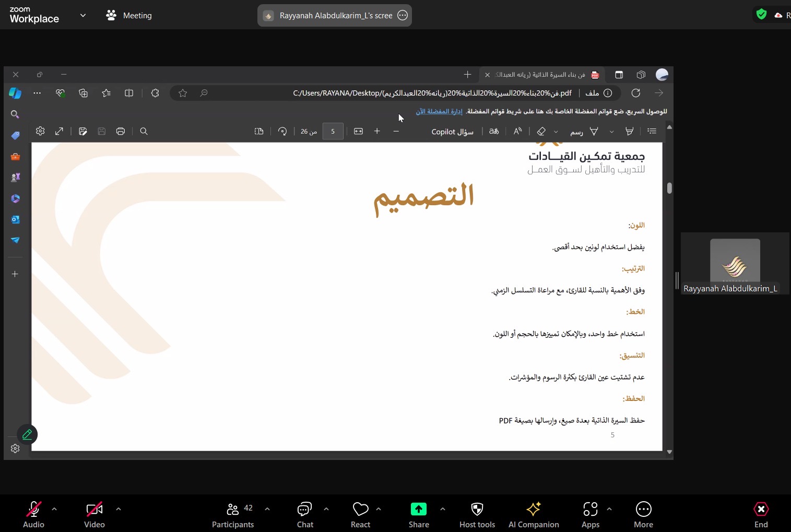
Task: Refresh the page in Edge
Action: (636, 93)
